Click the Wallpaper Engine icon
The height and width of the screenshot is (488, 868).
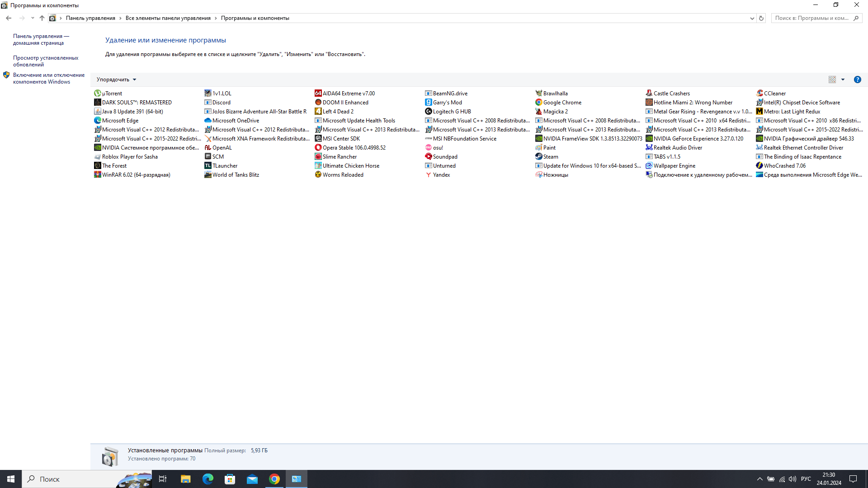[x=649, y=166]
